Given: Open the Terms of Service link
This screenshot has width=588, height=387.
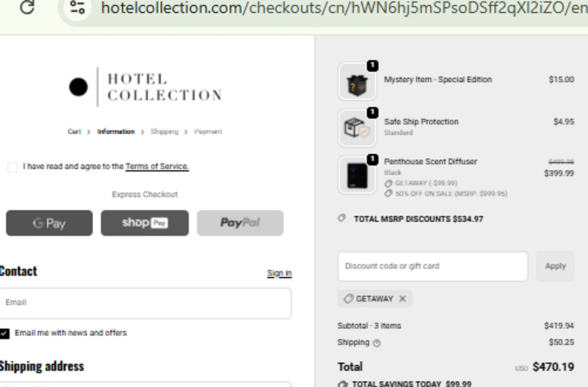Looking at the screenshot, I should (x=157, y=166).
